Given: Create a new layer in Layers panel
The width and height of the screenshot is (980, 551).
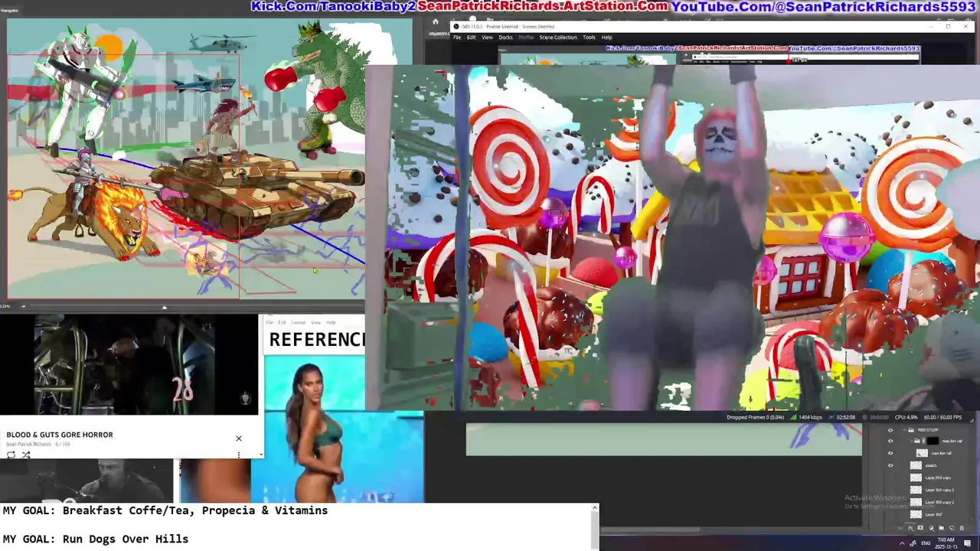Looking at the screenshot, I should tap(952, 528).
